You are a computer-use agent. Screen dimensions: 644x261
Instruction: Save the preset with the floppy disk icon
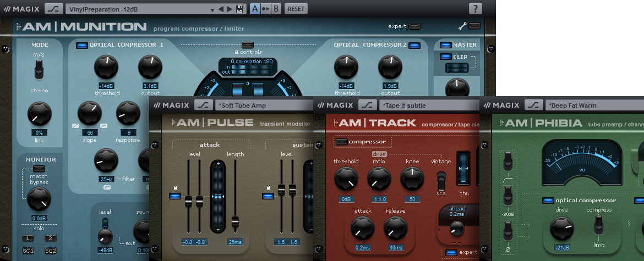pos(241,9)
